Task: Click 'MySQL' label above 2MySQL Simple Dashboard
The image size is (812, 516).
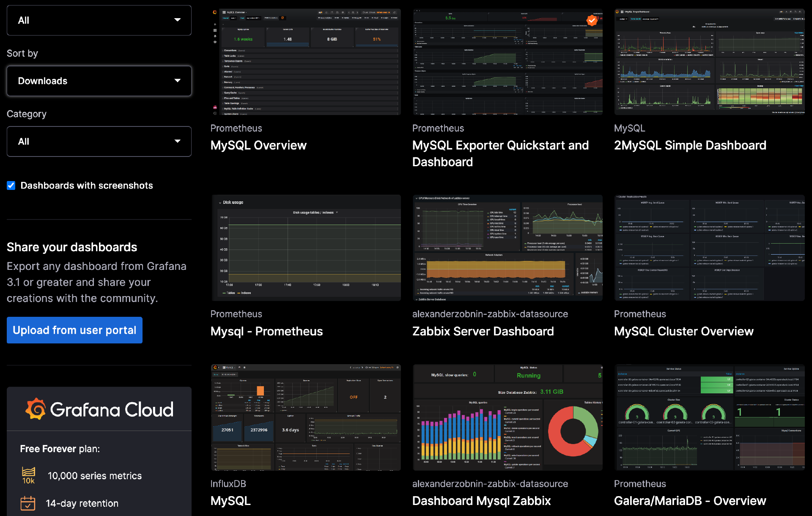Action: tap(629, 128)
